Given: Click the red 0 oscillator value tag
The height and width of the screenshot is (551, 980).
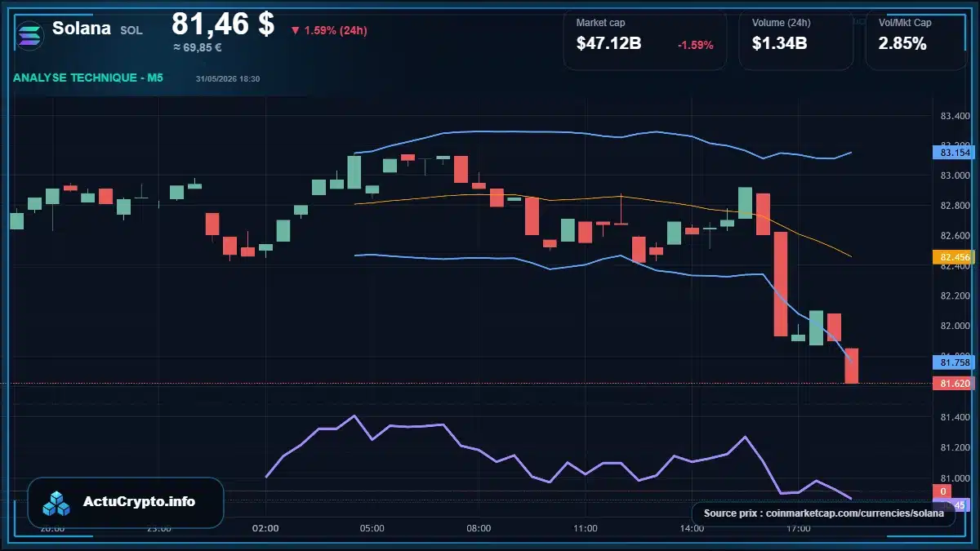Looking at the screenshot, I should coord(942,491).
